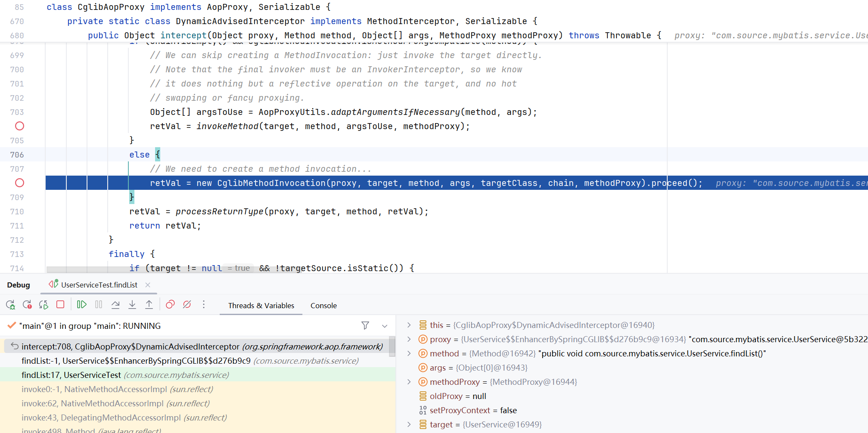The image size is (868, 433).
Task: Click the 'finally' keyword on line 713
Action: coord(127,254)
